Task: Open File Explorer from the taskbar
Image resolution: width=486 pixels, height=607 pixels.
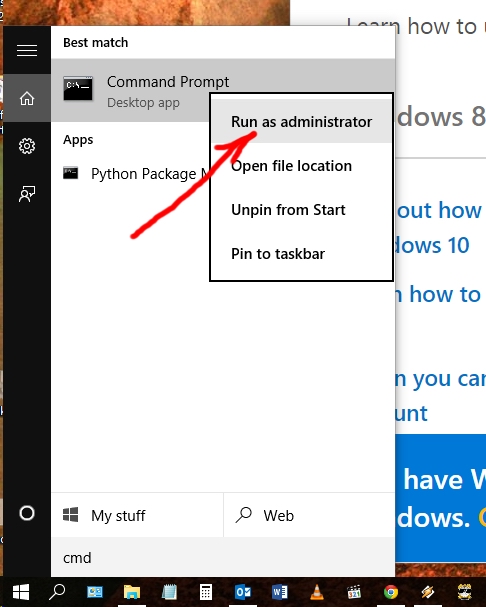Action: tap(132, 592)
